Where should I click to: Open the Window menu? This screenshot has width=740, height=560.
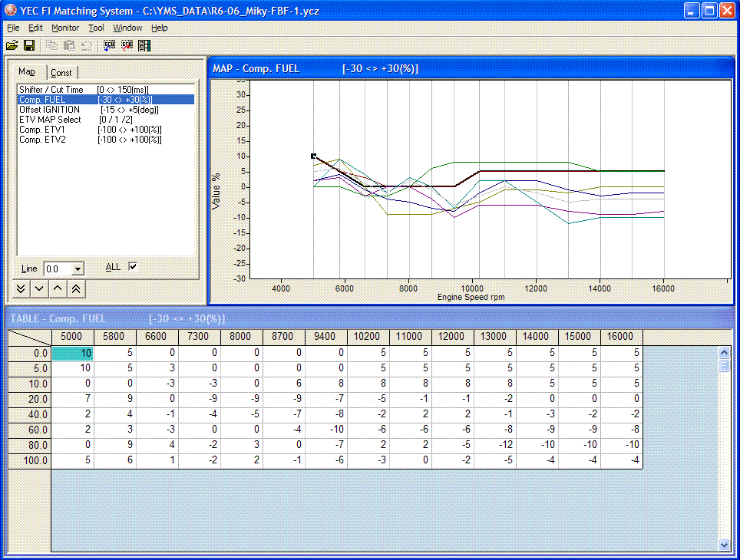[x=127, y=28]
